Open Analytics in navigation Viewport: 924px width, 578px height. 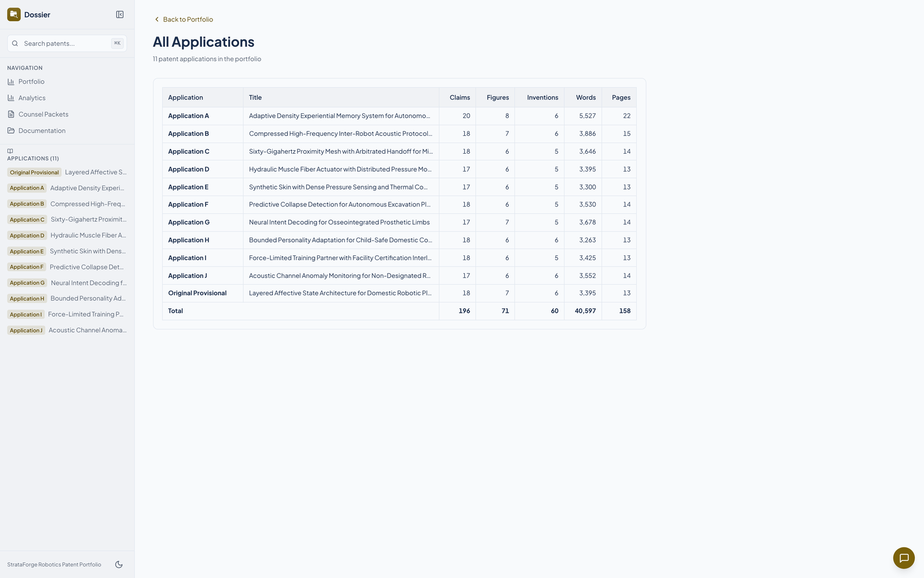coord(67,98)
